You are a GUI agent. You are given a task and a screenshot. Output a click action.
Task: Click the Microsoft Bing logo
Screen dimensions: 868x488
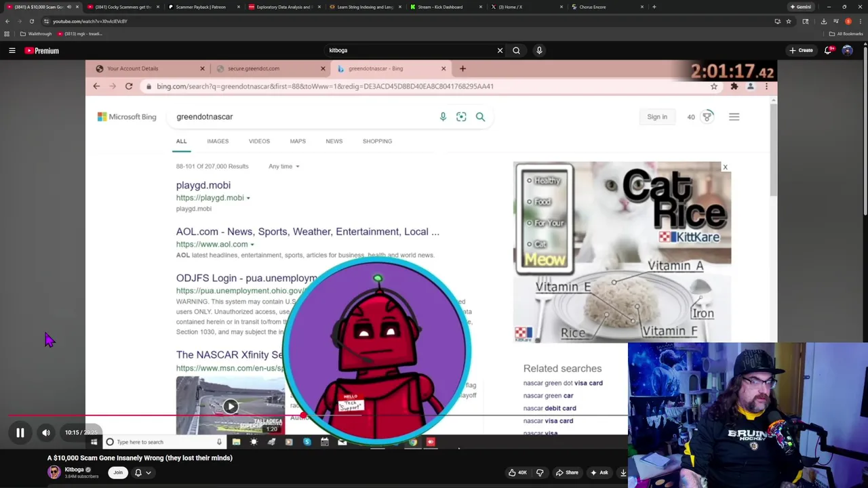point(127,117)
